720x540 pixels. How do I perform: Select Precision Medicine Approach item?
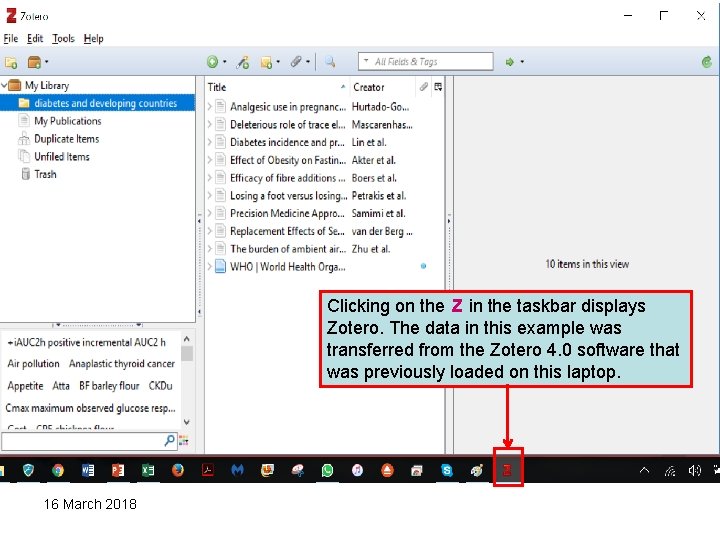pyautogui.click(x=325, y=214)
